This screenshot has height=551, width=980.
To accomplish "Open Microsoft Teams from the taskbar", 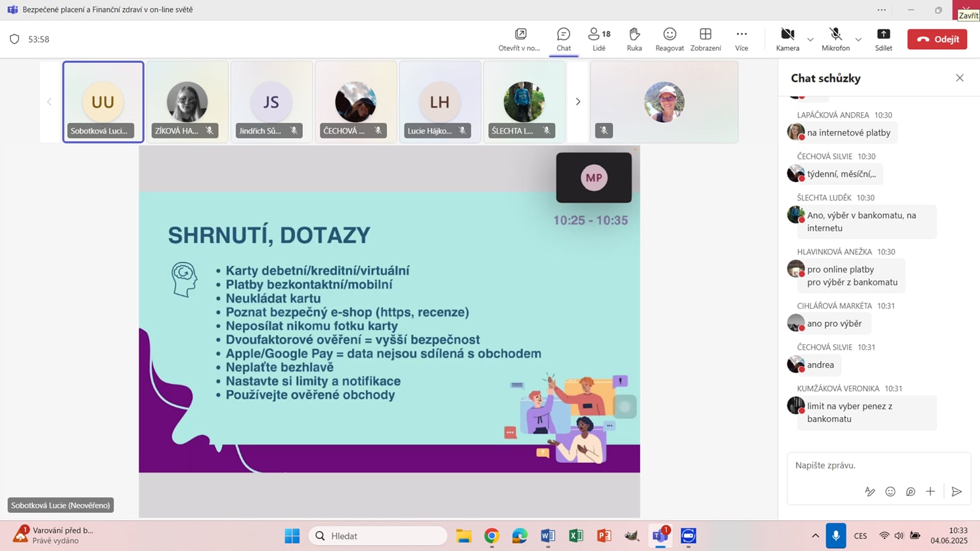I will tap(660, 536).
